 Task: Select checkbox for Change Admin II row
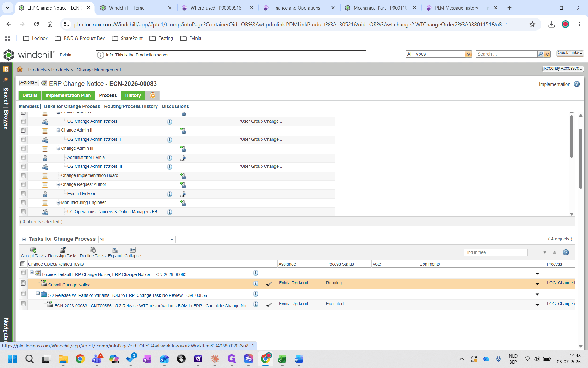pyautogui.click(x=23, y=130)
